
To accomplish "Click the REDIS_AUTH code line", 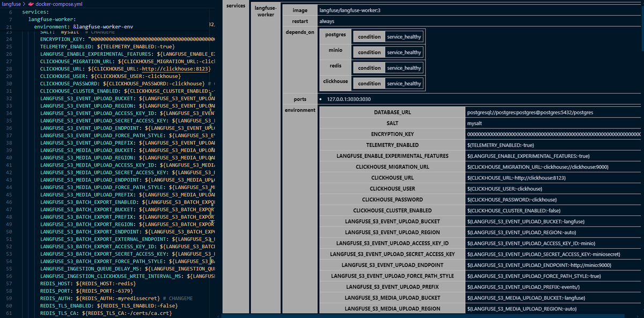I will [x=116, y=298].
